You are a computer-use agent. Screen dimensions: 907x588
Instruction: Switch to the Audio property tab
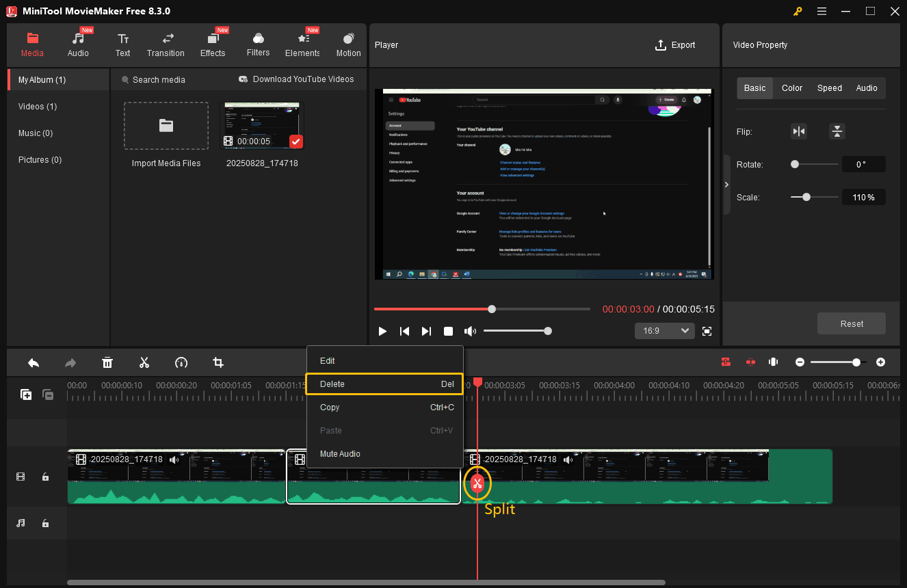867,88
